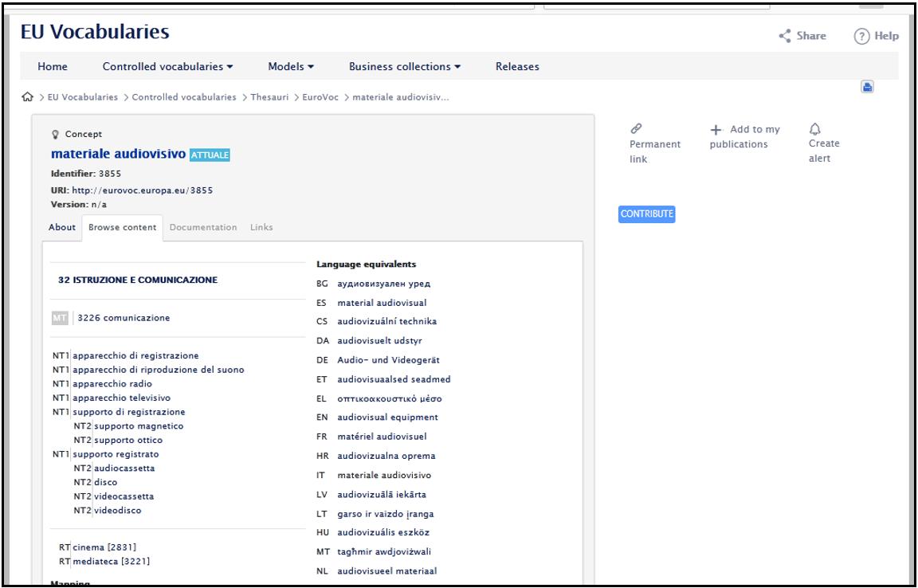Viewport: 918px width, 588px height.
Task: Expand the Models dropdown menu
Action: 291,67
